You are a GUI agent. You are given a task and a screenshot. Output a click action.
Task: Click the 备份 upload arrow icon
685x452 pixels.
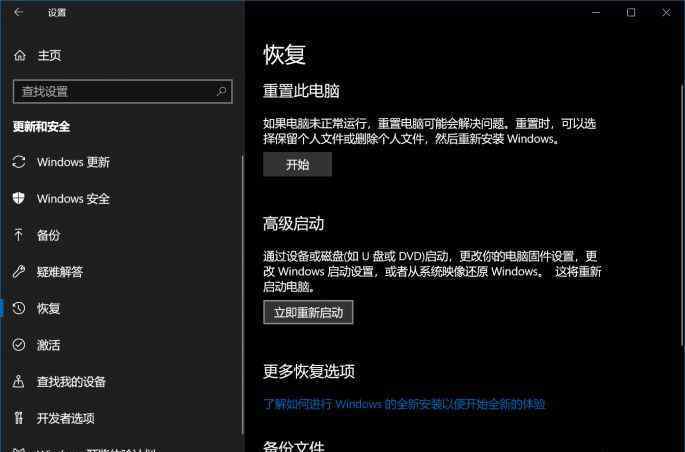point(19,235)
